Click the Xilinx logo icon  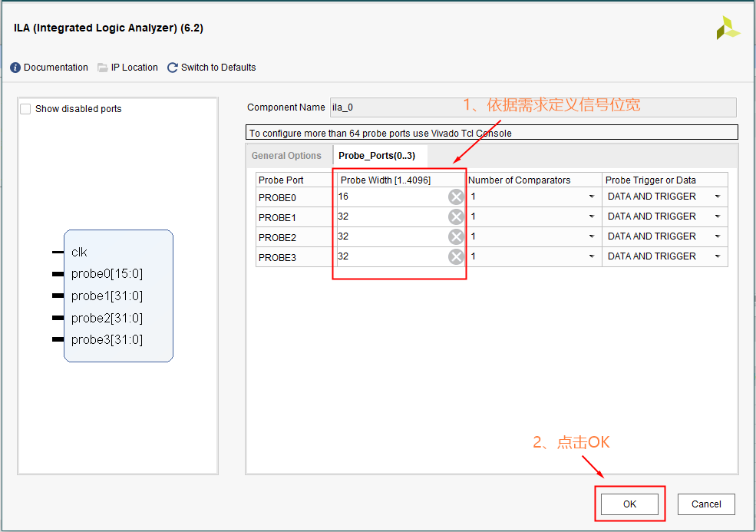728,28
